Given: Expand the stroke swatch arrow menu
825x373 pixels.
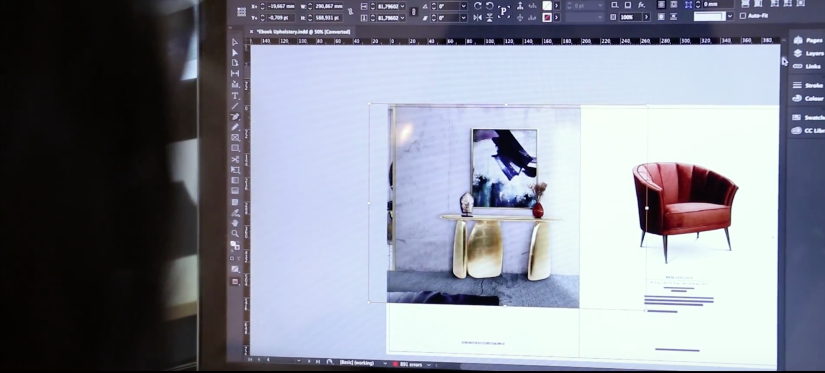Looking at the screenshot, I should [557, 17].
